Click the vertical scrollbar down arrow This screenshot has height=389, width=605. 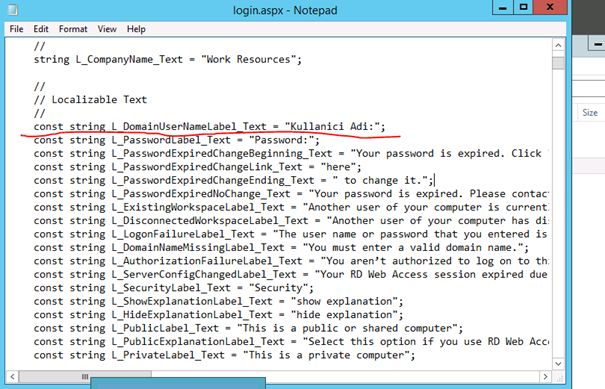pos(558,364)
